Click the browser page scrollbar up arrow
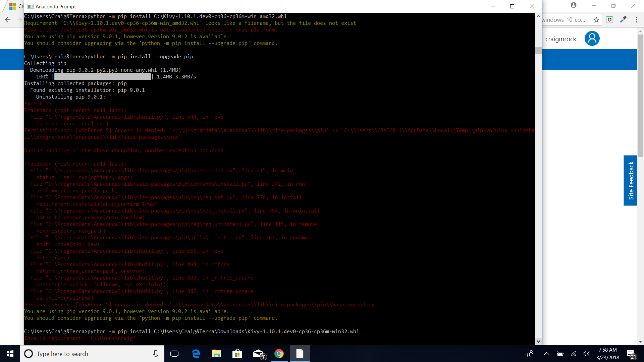Screen dimensions: 644x362 coord(640,31)
